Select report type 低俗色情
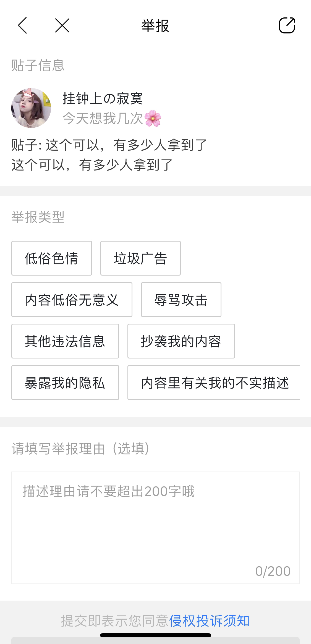The image size is (311, 644). pos(52,258)
